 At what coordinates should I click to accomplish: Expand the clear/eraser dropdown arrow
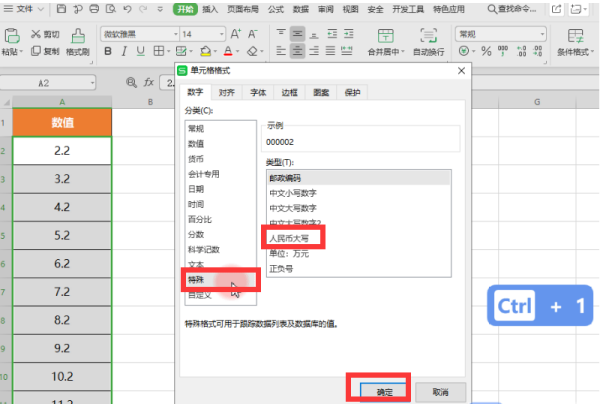coord(262,51)
